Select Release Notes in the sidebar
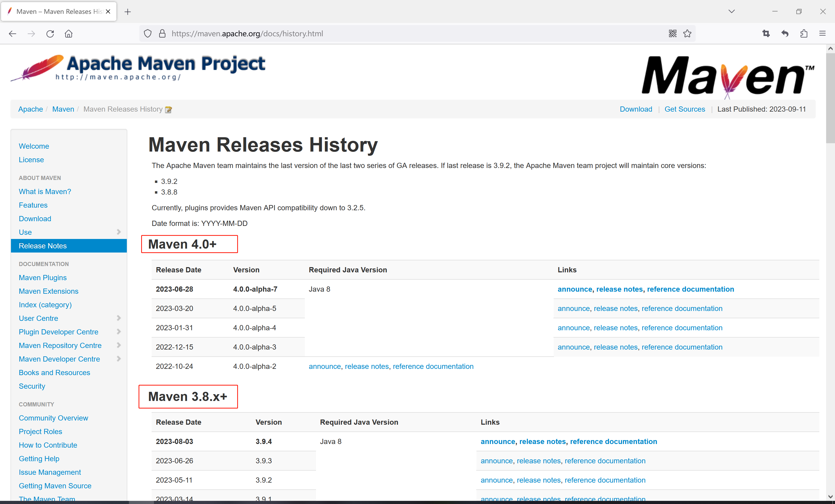The height and width of the screenshot is (504, 835). click(x=69, y=245)
